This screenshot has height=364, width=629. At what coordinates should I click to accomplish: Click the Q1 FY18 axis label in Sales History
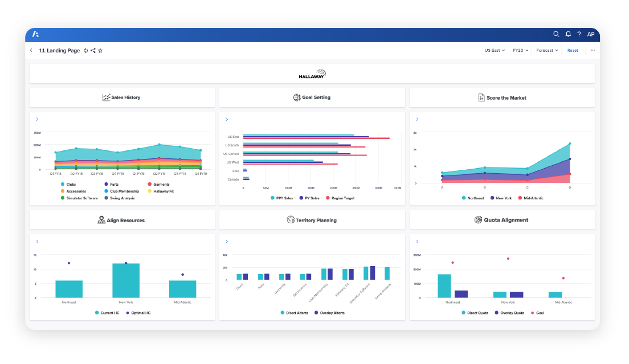click(x=56, y=174)
